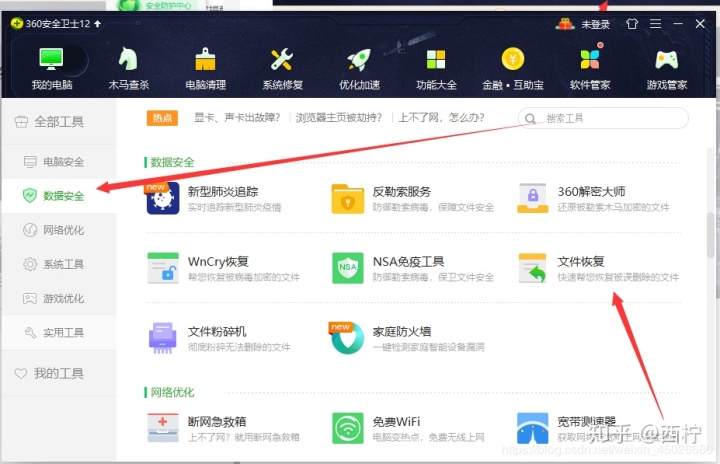Open the hamburger main menu icon
Viewport: 720px width, 464px height.
click(x=655, y=23)
